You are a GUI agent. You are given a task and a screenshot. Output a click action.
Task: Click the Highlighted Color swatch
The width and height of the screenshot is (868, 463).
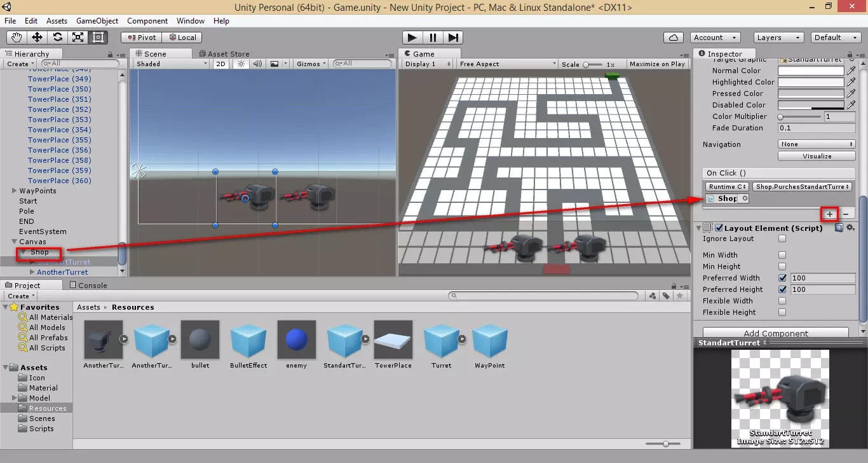811,82
